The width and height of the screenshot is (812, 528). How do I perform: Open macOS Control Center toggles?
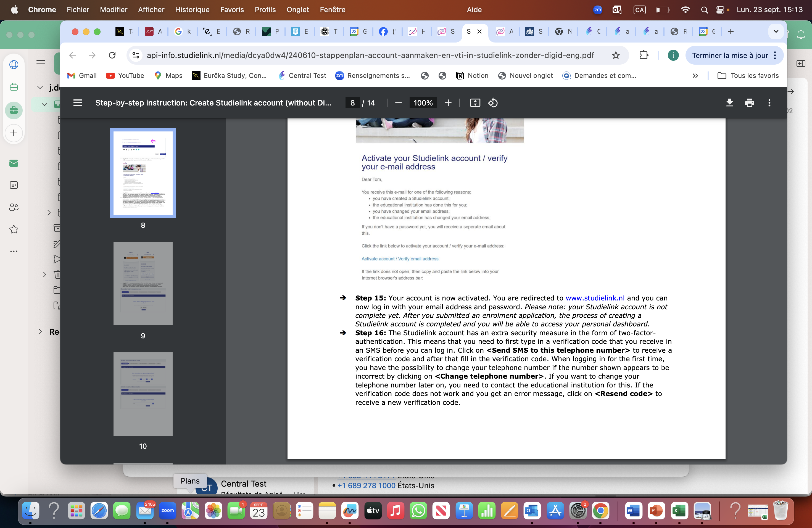click(x=720, y=10)
